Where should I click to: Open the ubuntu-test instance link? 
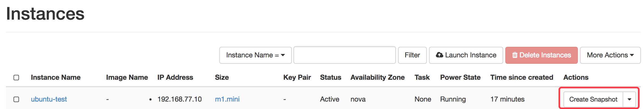[x=49, y=99]
